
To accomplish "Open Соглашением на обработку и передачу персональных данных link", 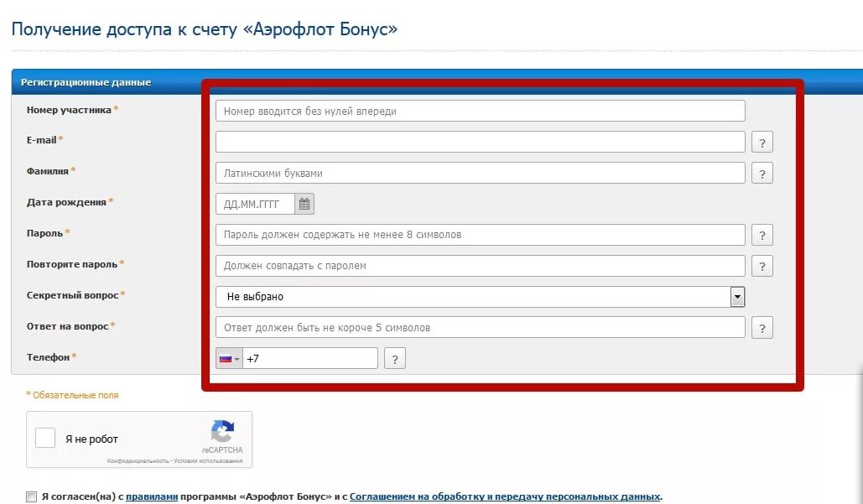I will [x=505, y=496].
